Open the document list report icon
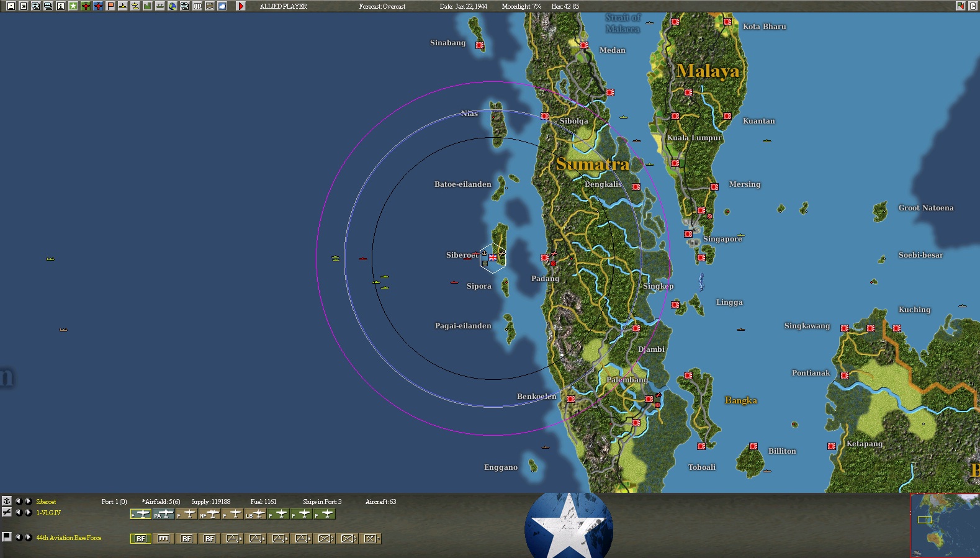 [23, 6]
